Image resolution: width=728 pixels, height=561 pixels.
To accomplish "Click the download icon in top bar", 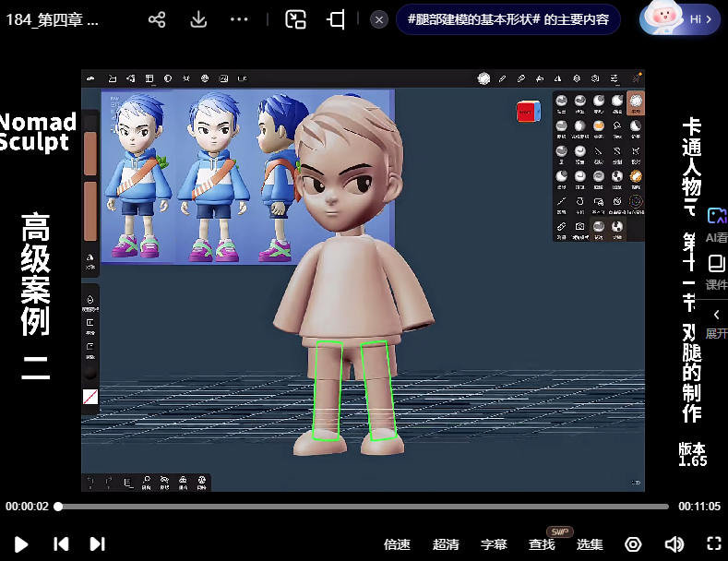I will (198, 19).
